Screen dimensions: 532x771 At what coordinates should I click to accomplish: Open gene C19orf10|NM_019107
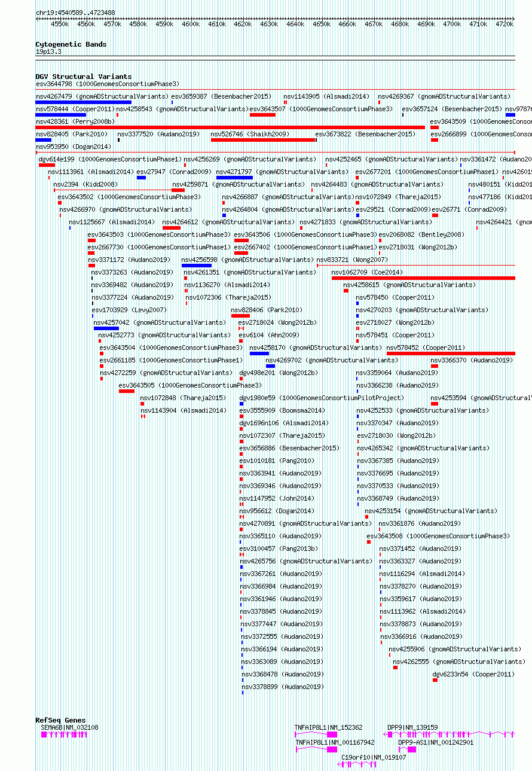(374, 757)
